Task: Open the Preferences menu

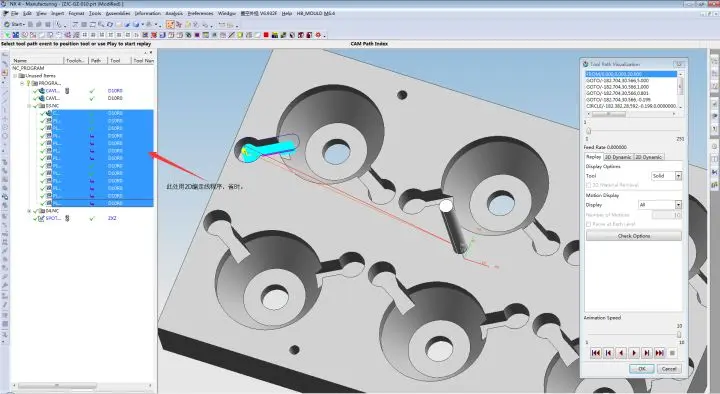Action: point(201,13)
